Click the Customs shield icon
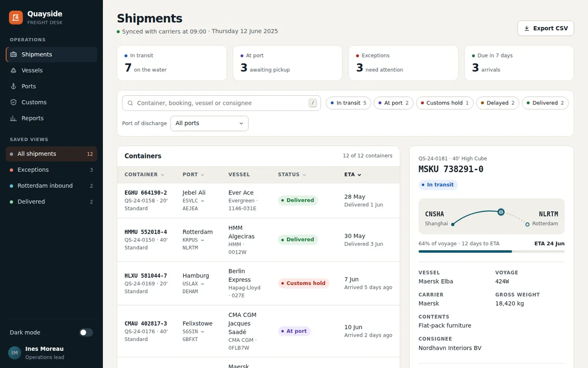This screenshot has height=368, width=588. click(x=13, y=102)
